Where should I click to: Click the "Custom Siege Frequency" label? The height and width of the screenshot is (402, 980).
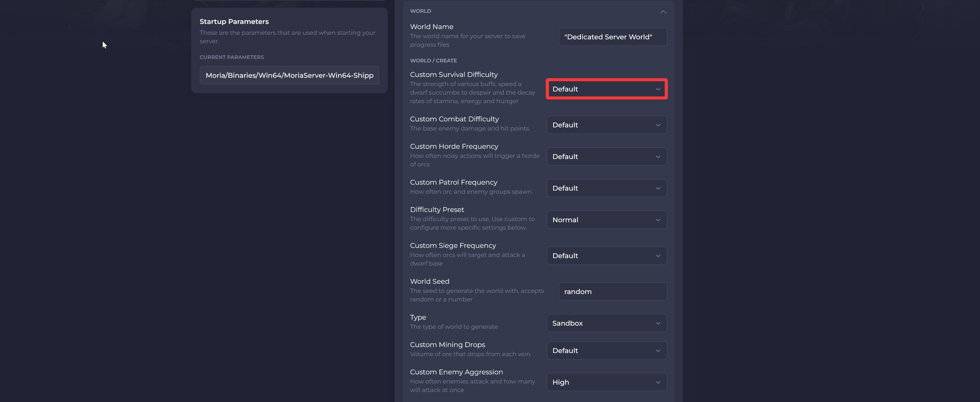453,246
